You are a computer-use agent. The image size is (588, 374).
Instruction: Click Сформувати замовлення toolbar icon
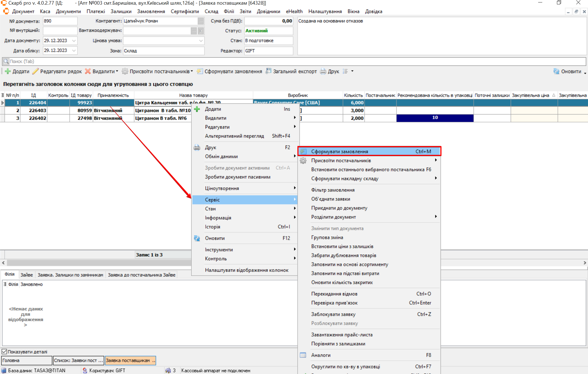click(x=200, y=71)
